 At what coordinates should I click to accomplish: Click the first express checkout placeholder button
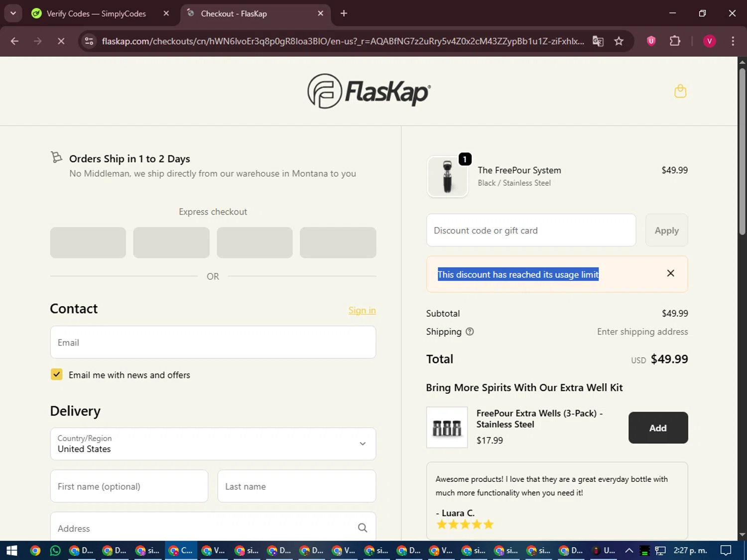point(88,242)
